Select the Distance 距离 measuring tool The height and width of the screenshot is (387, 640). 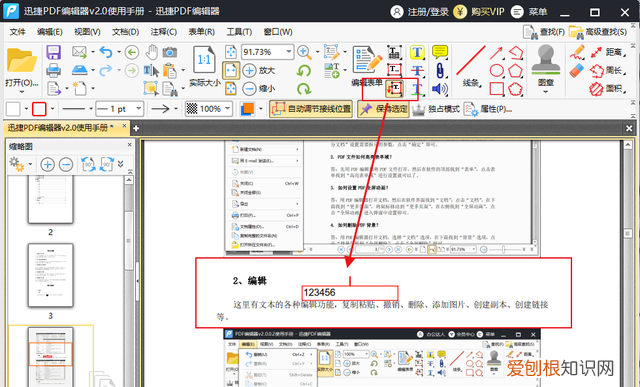pyautogui.click(x=608, y=52)
